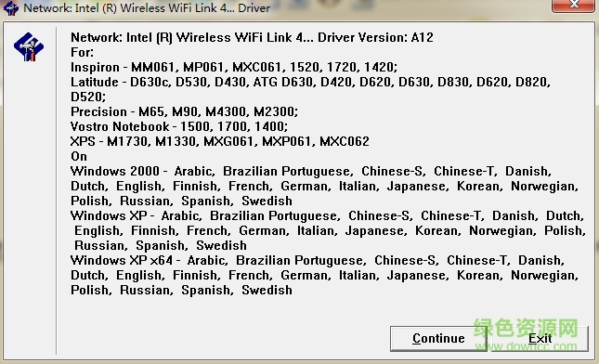Viewport: 599px width, 364px height.
Task: Click the "Latitude - D630c, D530" line
Action: tap(310, 82)
